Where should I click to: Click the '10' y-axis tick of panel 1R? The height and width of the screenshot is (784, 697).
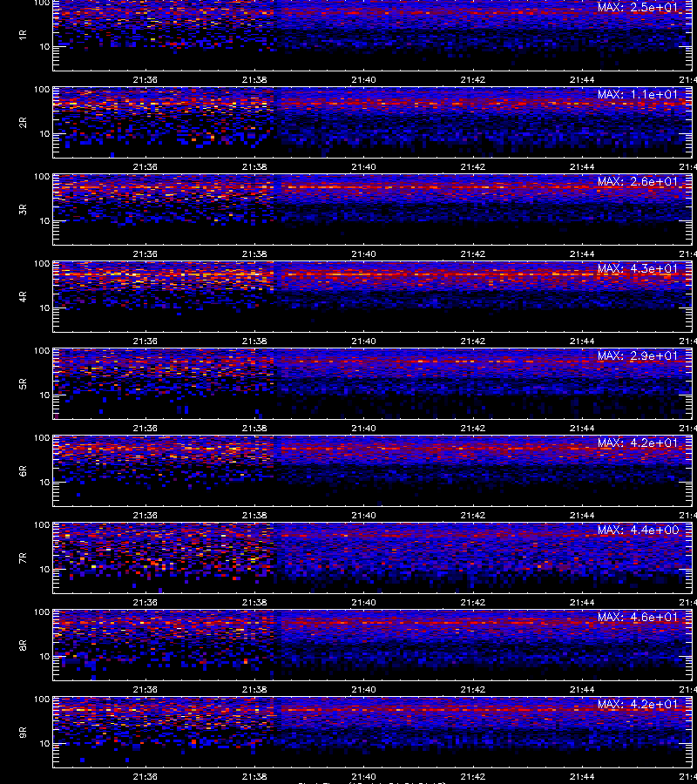44,46
